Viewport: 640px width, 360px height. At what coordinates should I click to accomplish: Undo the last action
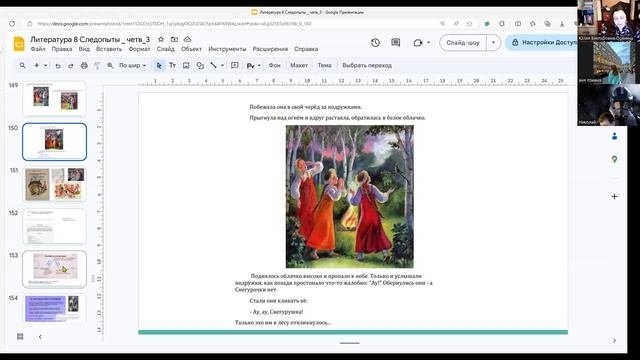pos(58,65)
